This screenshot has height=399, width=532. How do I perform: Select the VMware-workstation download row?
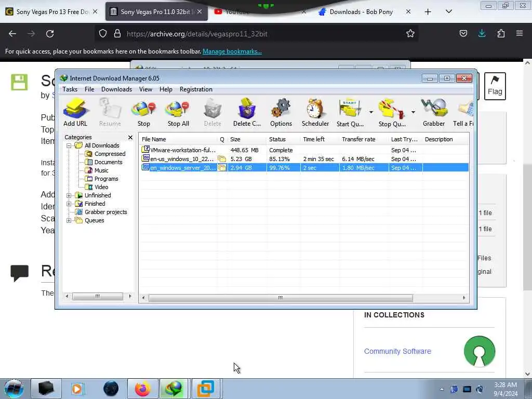click(x=304, y=150)
